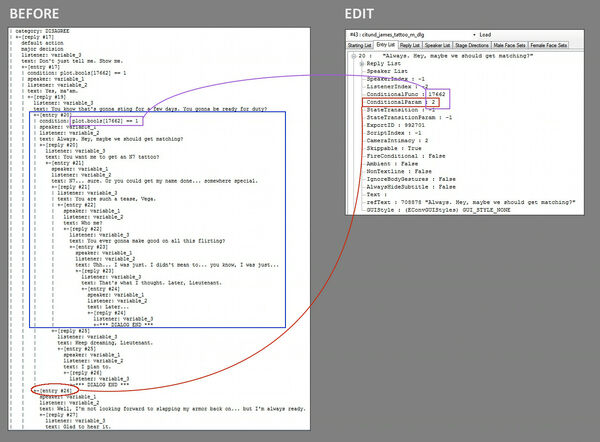Viewport: 600px width, 442px height.
Task: Select the Ambient : False row
Action: 392,164
